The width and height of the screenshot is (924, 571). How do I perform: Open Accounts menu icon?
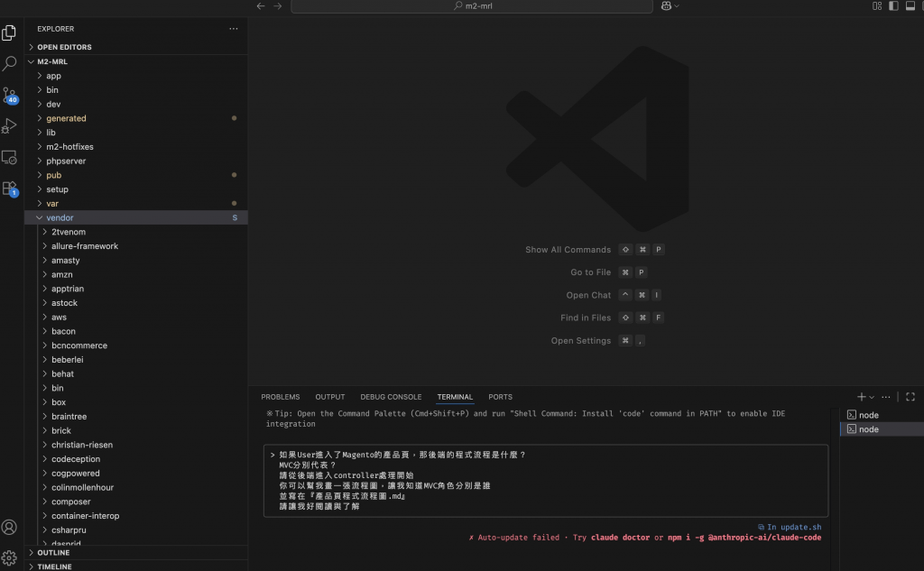(x=9, y=527)
